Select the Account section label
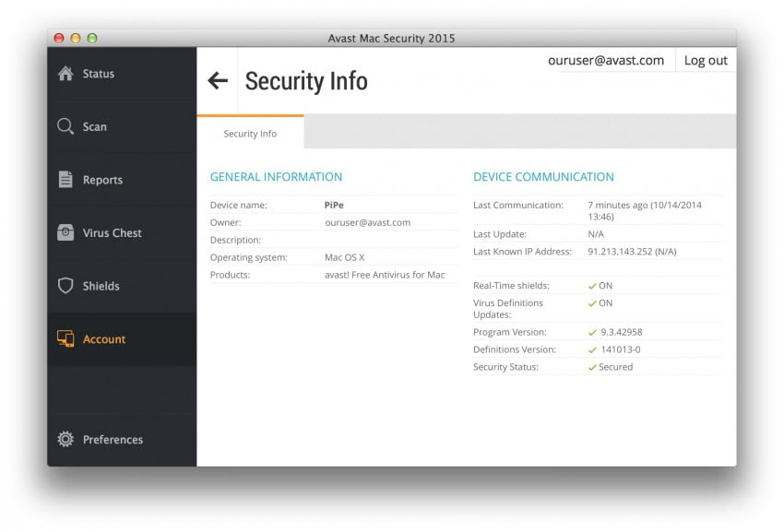The width and height of the screenshot is (784, 532). [x=104, y=339]
